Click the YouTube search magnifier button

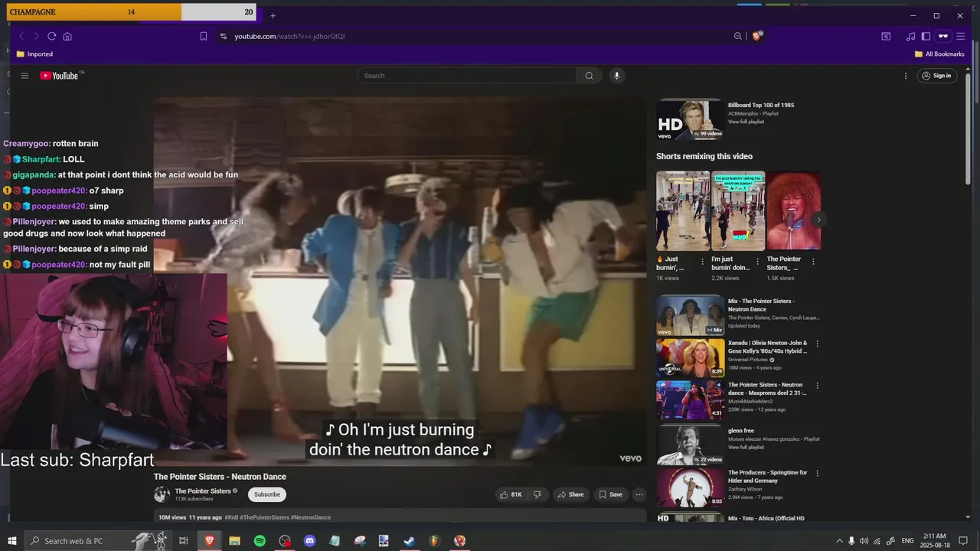click(589, 76)
